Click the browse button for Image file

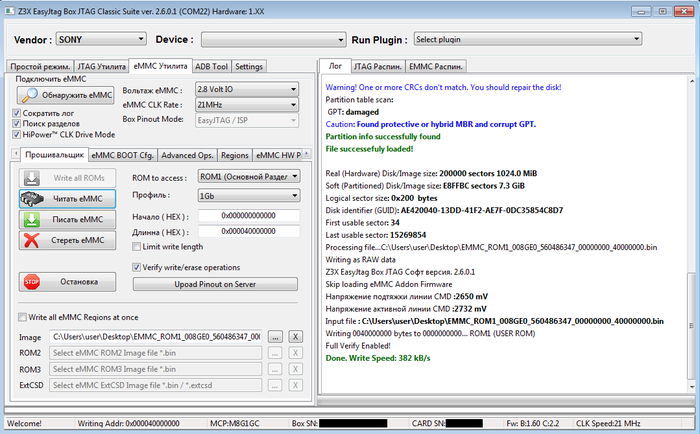276,337
